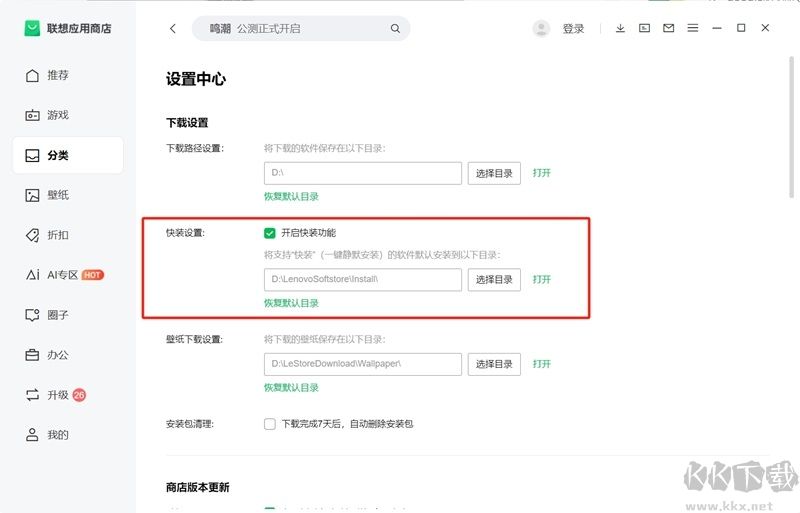Click the 登录 login link

(x=573, y=29)
